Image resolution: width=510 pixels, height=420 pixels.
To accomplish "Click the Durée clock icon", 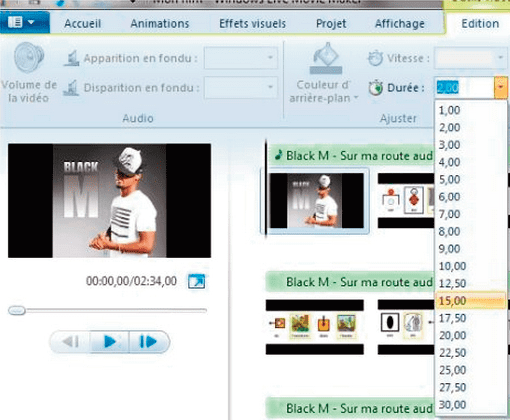I will 376,88.
